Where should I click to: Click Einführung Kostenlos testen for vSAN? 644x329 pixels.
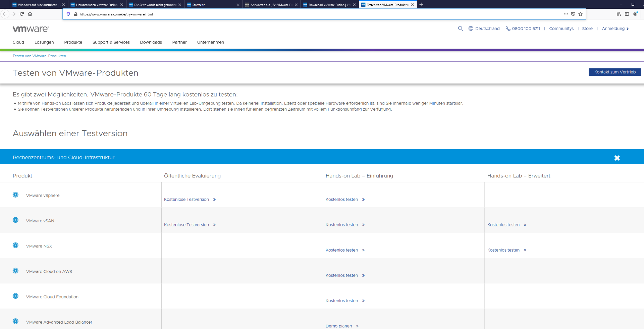click(345, 225)
